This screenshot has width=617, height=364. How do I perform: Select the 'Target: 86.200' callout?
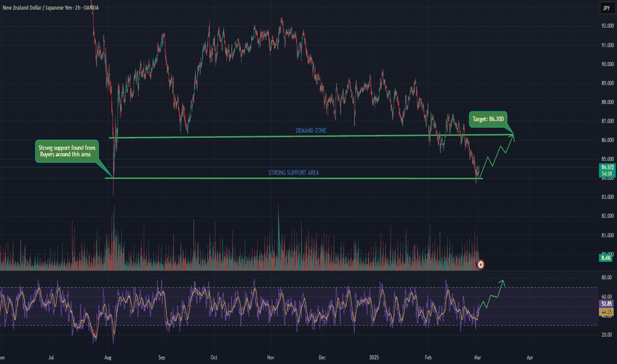(488, 119)
